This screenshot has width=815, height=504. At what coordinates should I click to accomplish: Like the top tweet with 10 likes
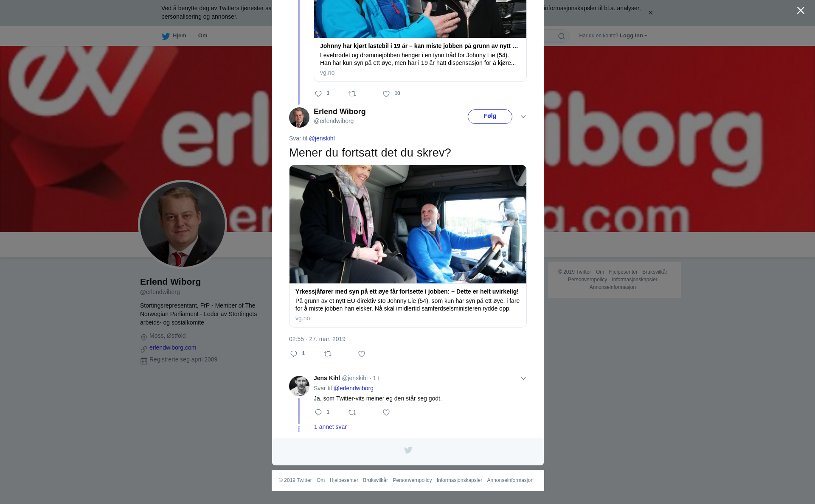pos(386,94)
